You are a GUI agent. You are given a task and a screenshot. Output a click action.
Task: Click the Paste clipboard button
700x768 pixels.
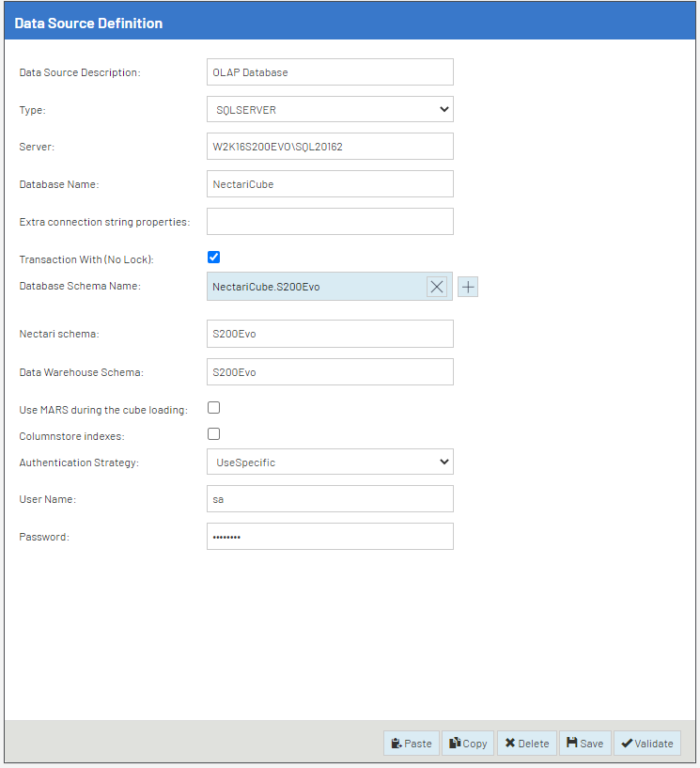click(x=412, y=743)
